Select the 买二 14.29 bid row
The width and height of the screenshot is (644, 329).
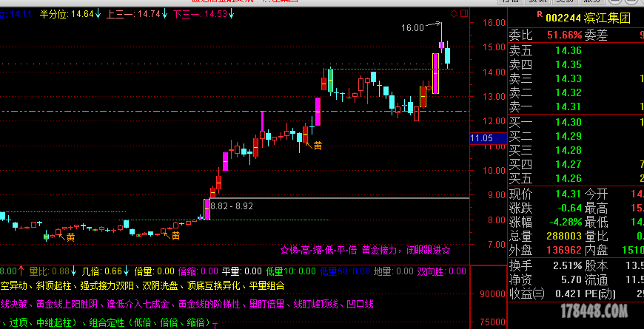(575, 136)
